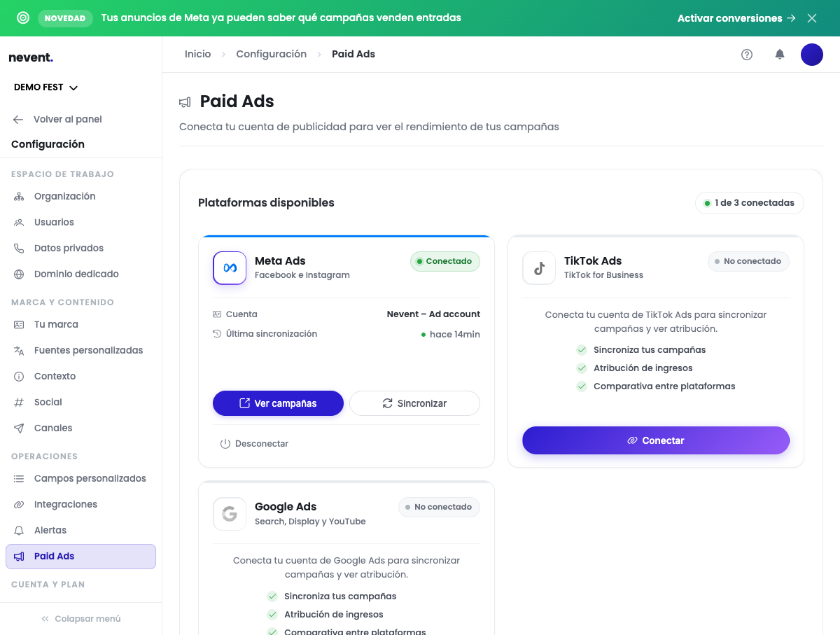This screenshot has height=635, width=840.
Task: Click Facebook e Instagram subtitle
Action: click(302, 275)
